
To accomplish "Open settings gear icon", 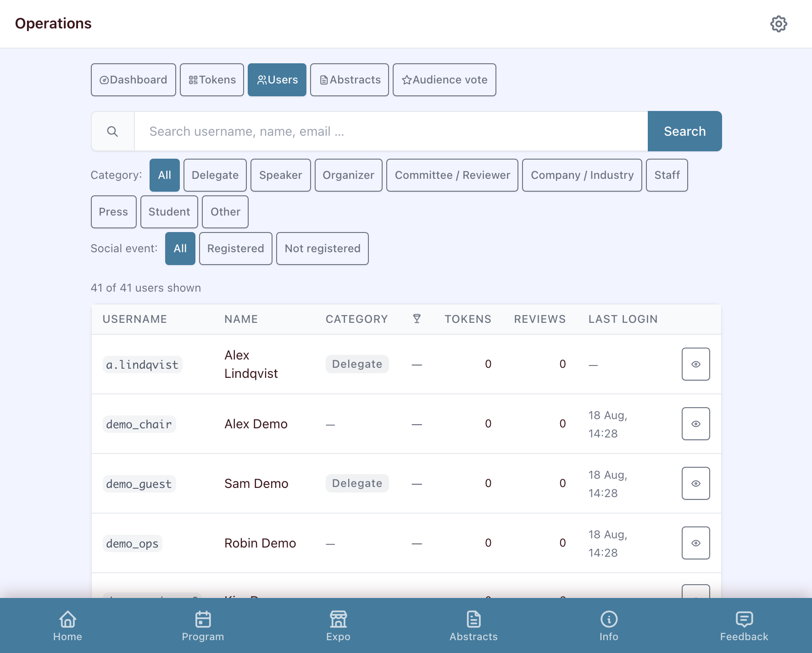I will 779,24.
